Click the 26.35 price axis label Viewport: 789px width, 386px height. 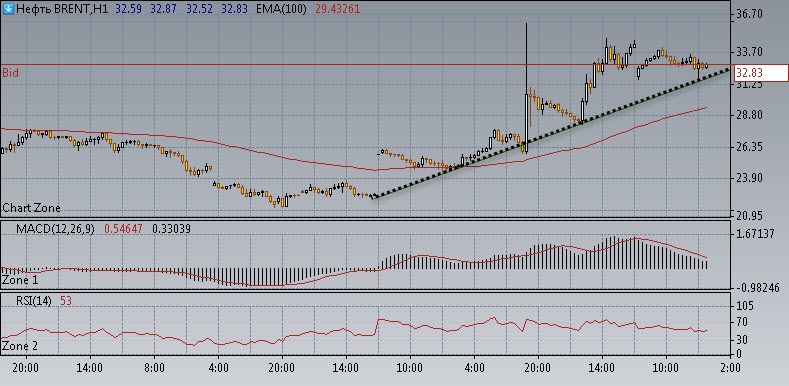(750, 147)
